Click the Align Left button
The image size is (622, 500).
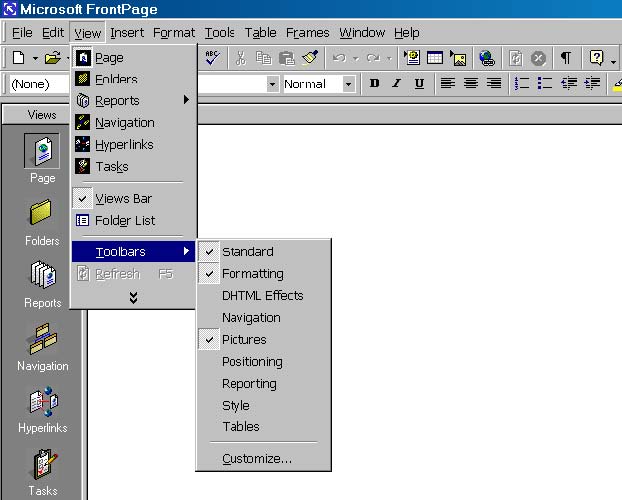coord(447,84)
